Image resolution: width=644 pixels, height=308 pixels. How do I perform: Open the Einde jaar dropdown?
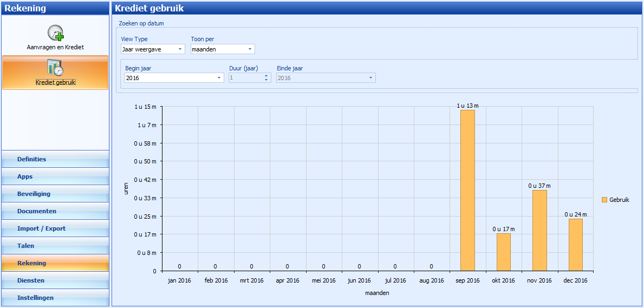pos(326,77)
